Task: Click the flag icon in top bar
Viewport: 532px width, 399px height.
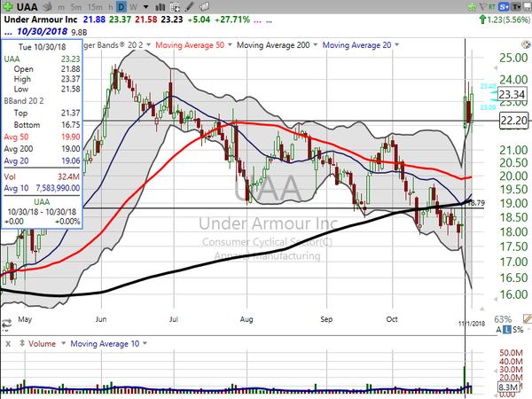Action: [483, 6]
